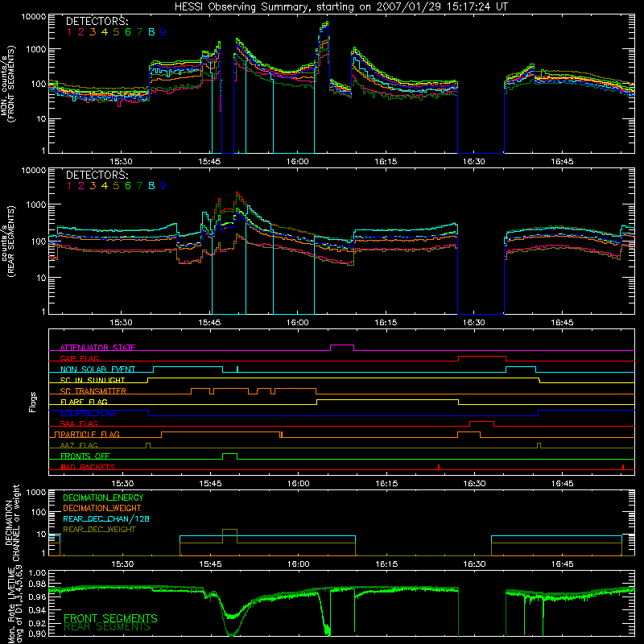Screen dimensions: 644x644
Task: Click the ECLIPSE_FLAG label
Action: (88, 413)
